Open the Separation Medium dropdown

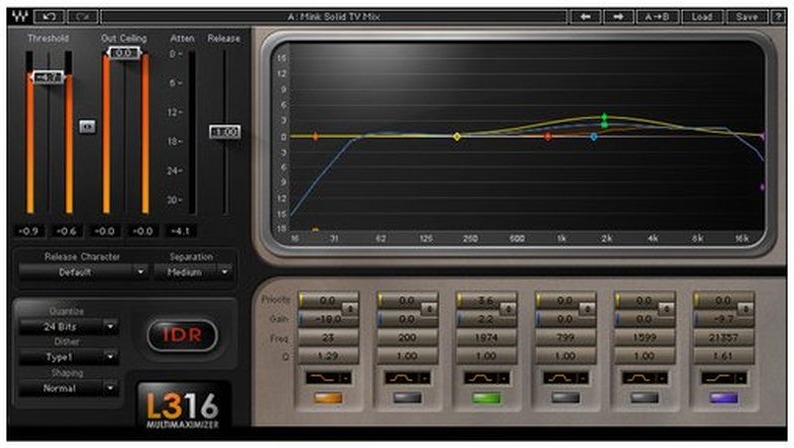click(192, 272)
